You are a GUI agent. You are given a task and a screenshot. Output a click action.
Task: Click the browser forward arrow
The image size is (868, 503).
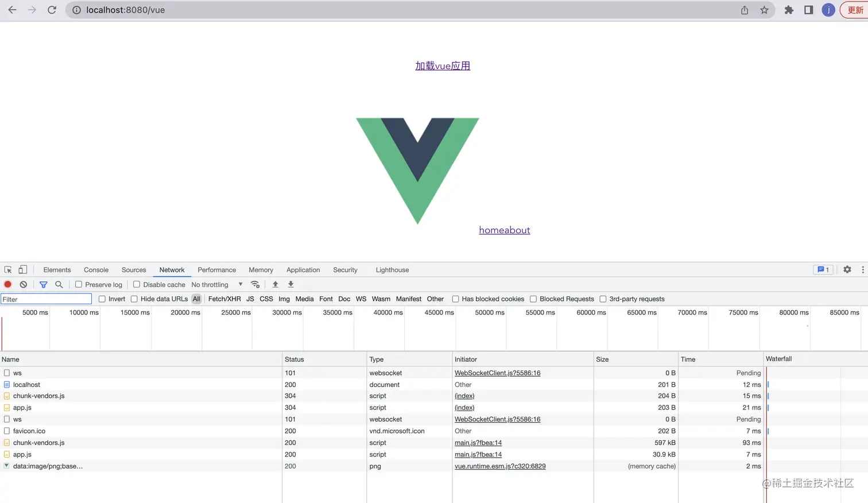pyautogui.click(x=32, y=10)
